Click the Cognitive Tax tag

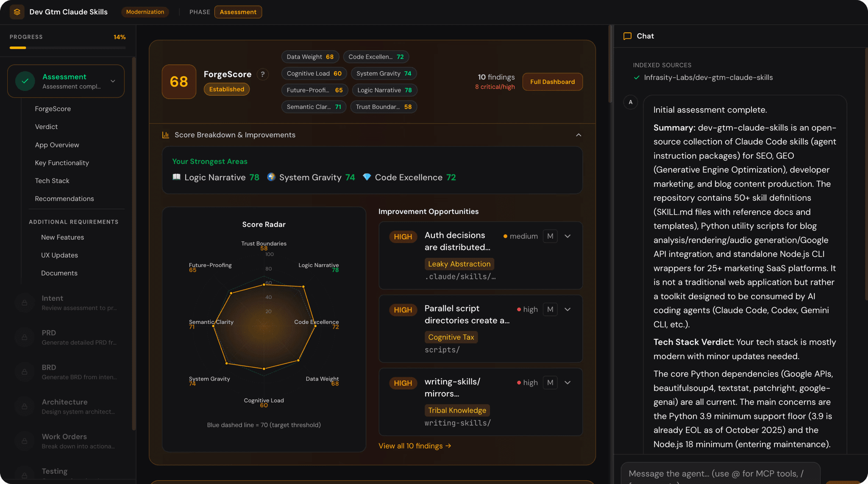[451, 337]
